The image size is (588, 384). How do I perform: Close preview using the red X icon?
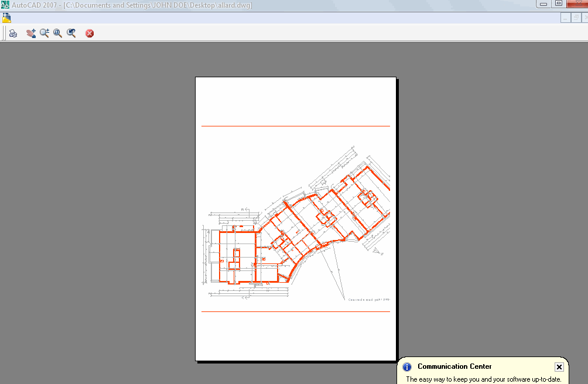(x=89, y=33)
